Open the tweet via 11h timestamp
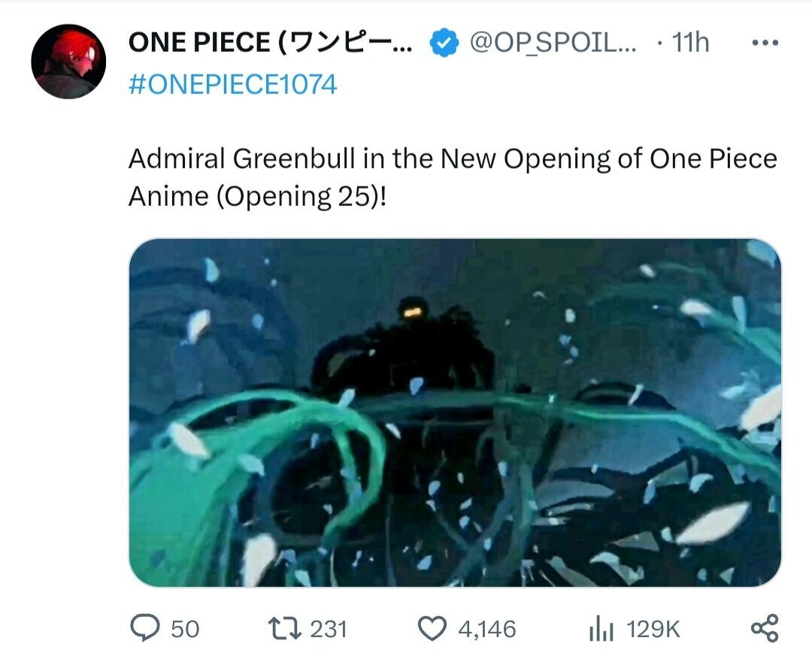812x665 pixels. [689, 44]
